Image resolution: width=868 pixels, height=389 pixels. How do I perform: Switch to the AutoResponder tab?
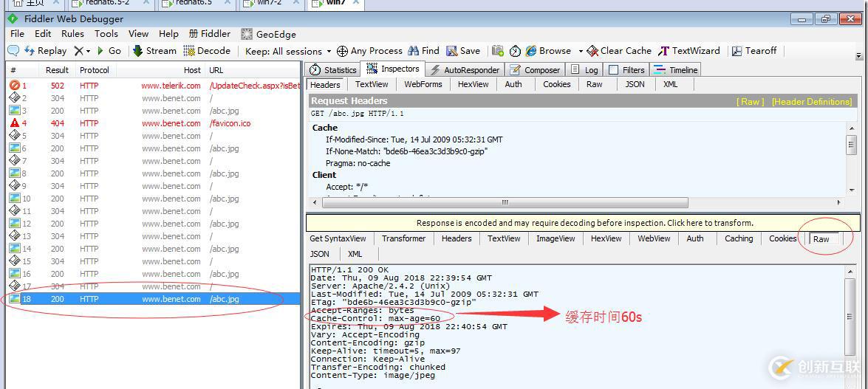[x=465, y=69]
